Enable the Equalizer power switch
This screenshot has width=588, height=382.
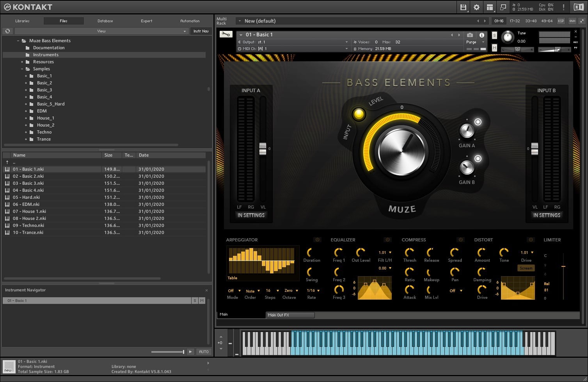(387, 239)
